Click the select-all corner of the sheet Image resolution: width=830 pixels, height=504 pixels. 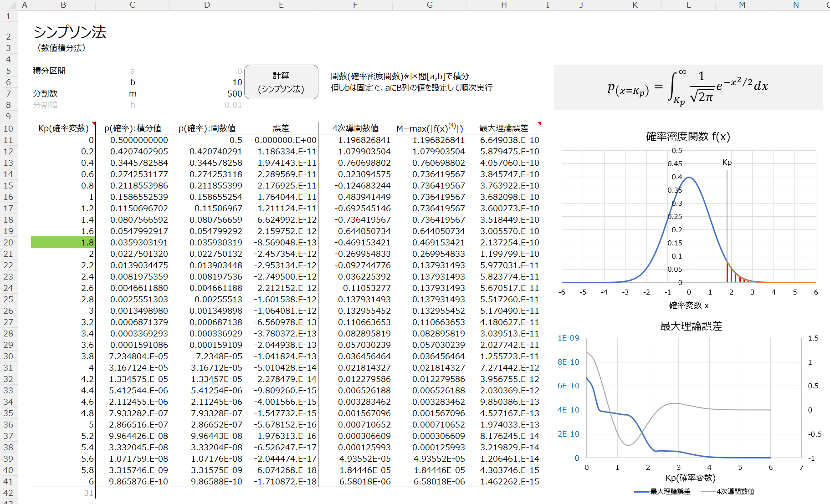click(9, 5)
